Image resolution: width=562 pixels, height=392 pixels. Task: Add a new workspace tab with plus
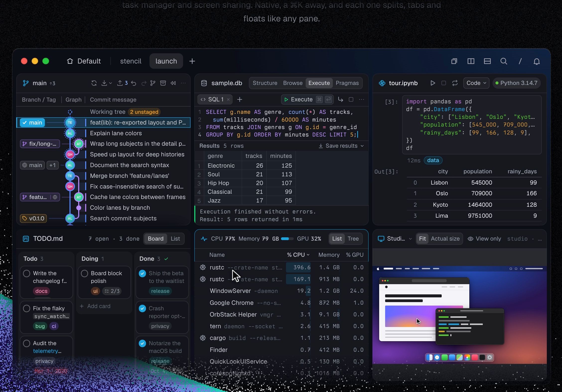point(192,61)
